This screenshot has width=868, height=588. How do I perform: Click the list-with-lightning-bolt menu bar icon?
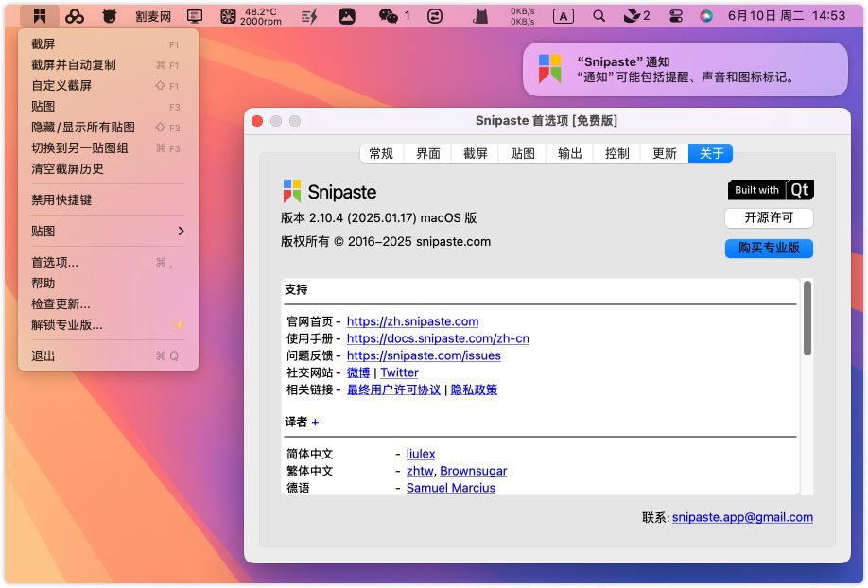click(x=309, y=17)
